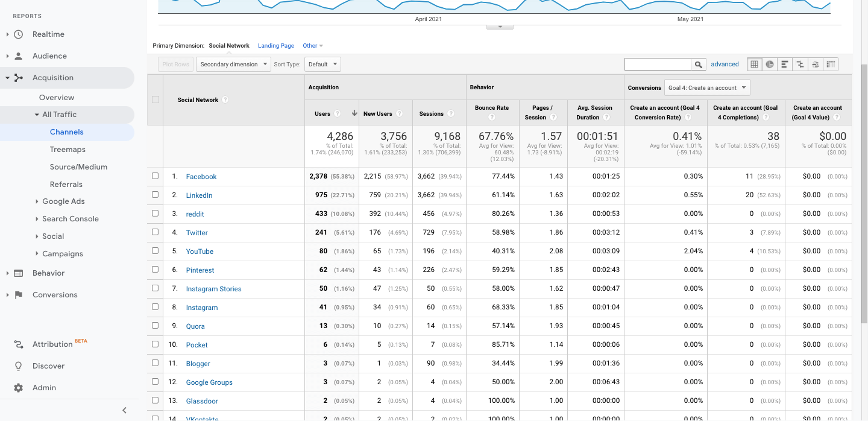Open the Treemaps report
Image resolution: width=868 pixels, height=421 pixels.
click(x=68, y=150)
